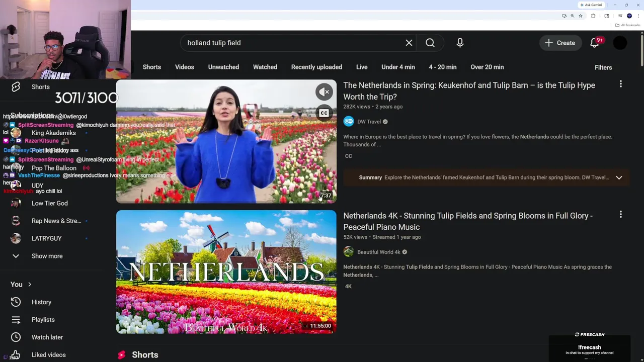Viewport: 644px width, 362px height.
Task: Click the Low Tier God channel avatar
Action: click(16, 203)
